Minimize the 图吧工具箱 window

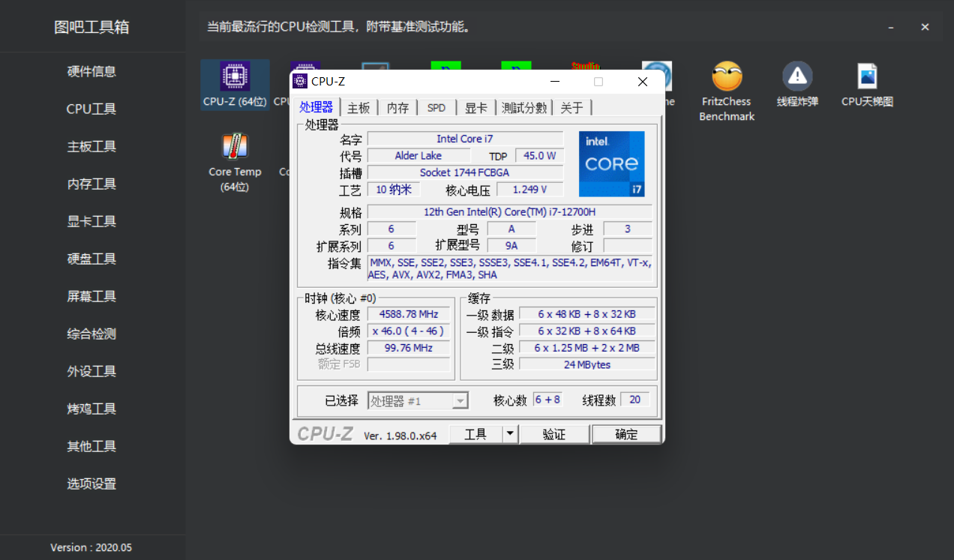pyautogui.click(x=891, y=27)
